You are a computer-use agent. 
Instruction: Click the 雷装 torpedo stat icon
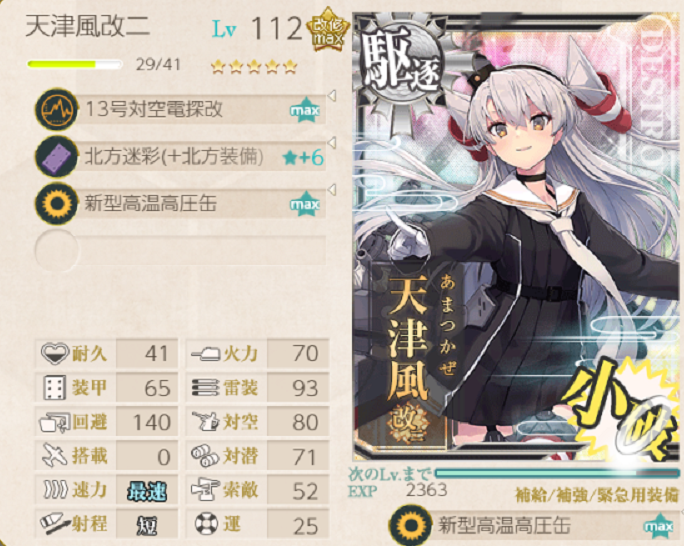205,387
